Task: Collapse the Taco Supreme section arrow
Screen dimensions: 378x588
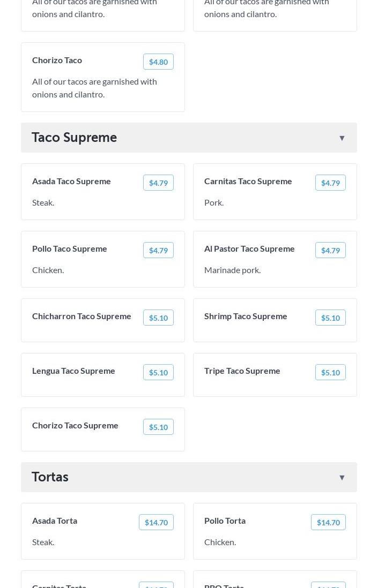Action: tap(342, 138)
